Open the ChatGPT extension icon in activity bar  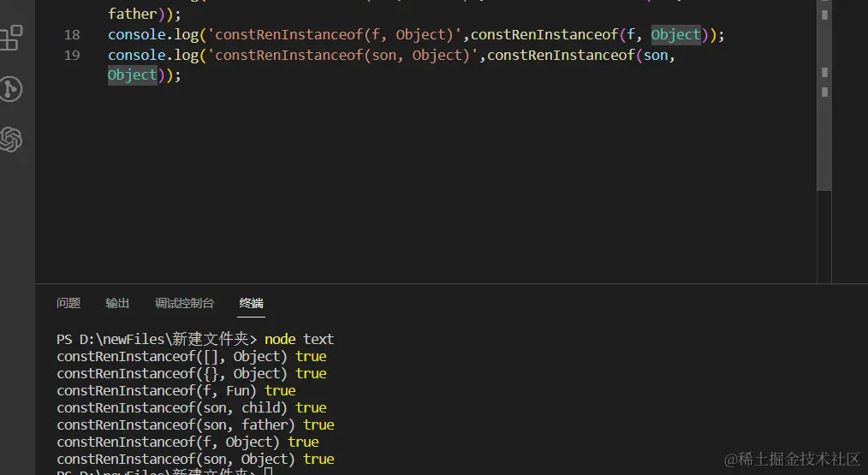pyautogui.click(x=11, y=139)
